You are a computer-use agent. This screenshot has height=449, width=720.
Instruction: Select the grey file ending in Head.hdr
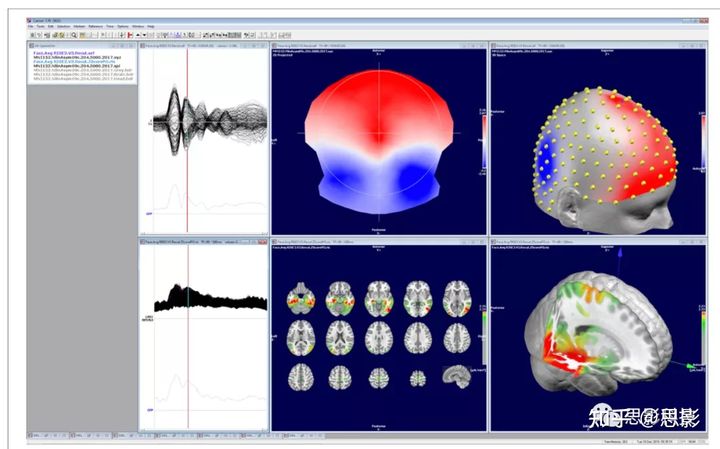tap(83, 79)
